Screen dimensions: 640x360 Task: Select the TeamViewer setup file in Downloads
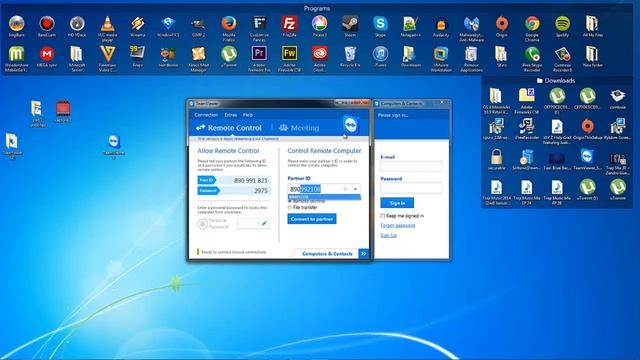coord(588,159)
